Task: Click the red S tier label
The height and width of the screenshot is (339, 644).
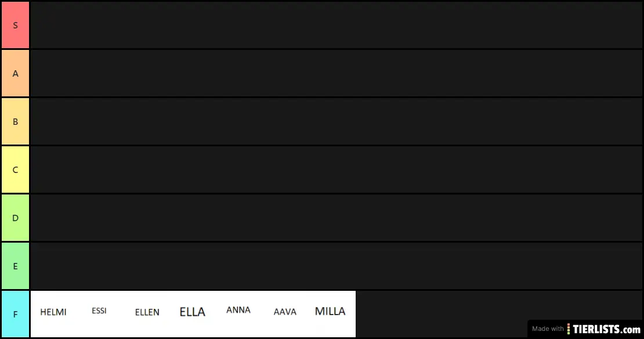Action: (15, 25)
